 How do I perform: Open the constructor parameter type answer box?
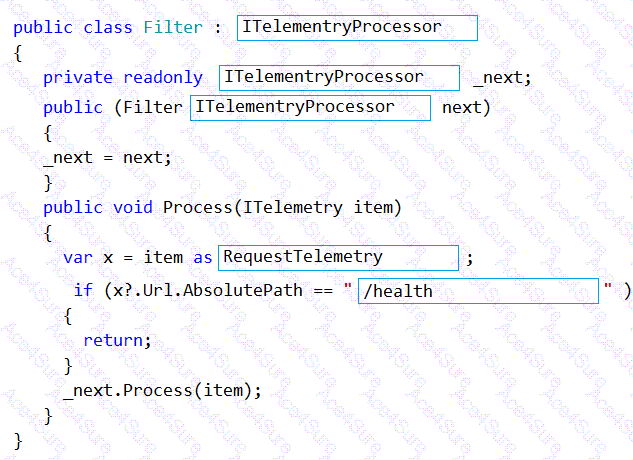coord(310,107)
